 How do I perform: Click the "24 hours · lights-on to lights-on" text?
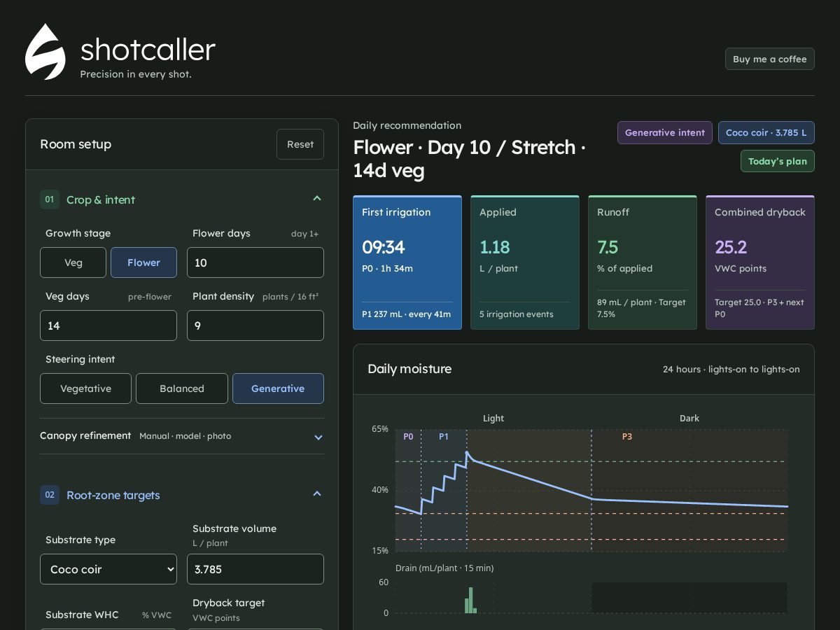[731, 369]
